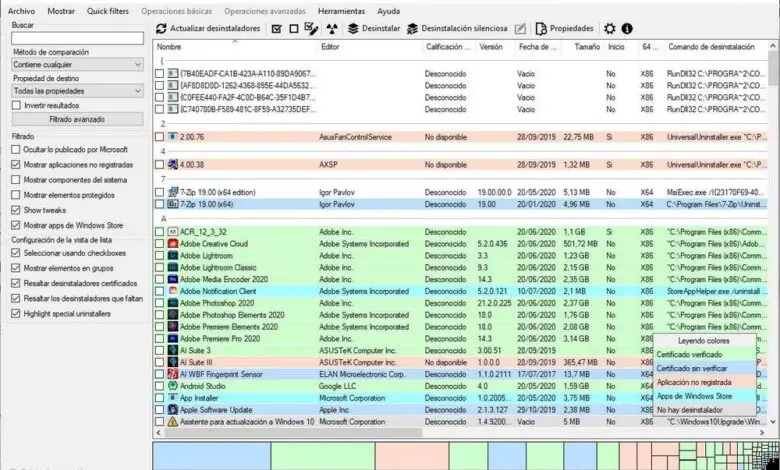The height and width of the screenshot is (470, 780).
Task: Click the Aplicación no registrada legend swatch
Action: click(704, 382)
